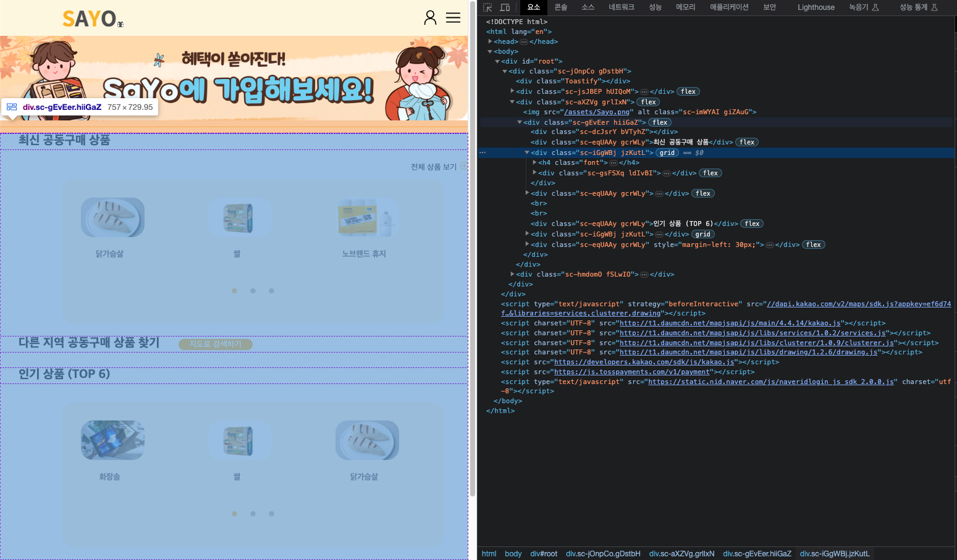This screenshot has width=957, height=560.
Task: Expand ellipsis in sc-gsFSXq ldIvBI row
Action: (x=667, y=173)
